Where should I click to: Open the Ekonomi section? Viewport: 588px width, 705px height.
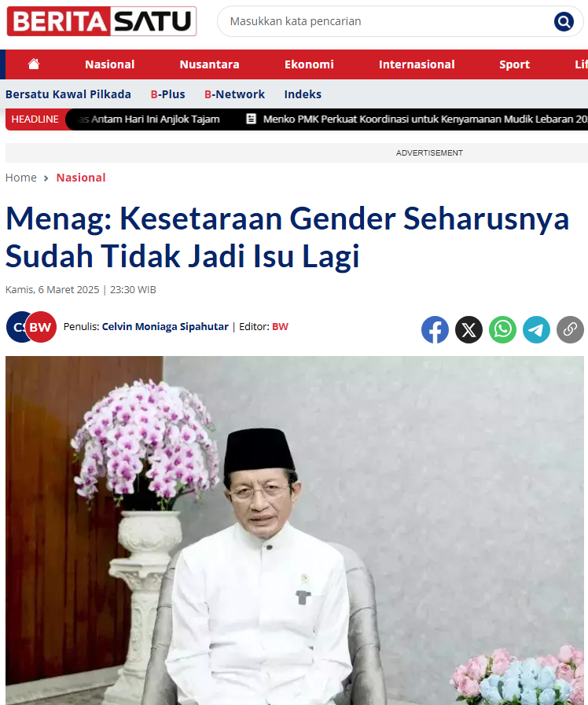309,64
